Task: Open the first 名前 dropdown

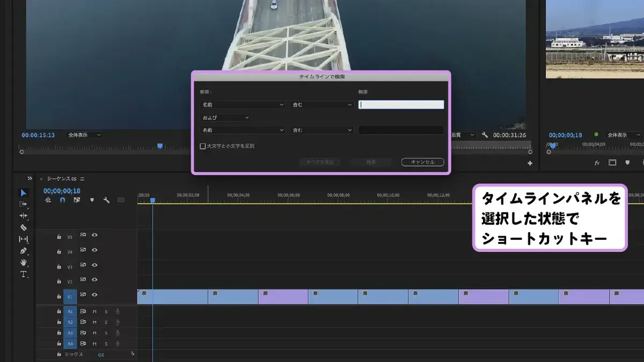Action: pyautogui.click(x=243, y=105)
